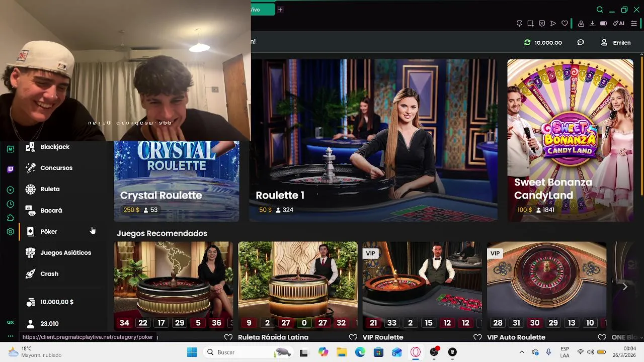Open Microsoft Edge from taskbar
The width and height of the screenshot is (644, 362).
tap(360, 352)
